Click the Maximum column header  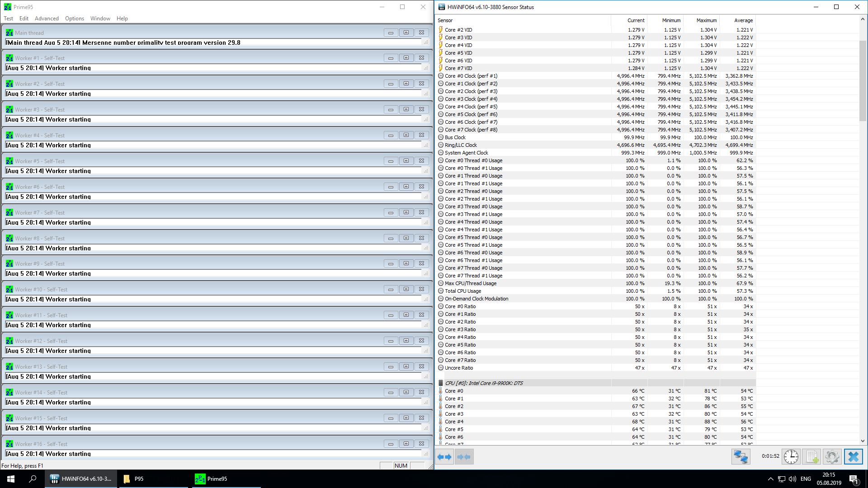(706, 20)
